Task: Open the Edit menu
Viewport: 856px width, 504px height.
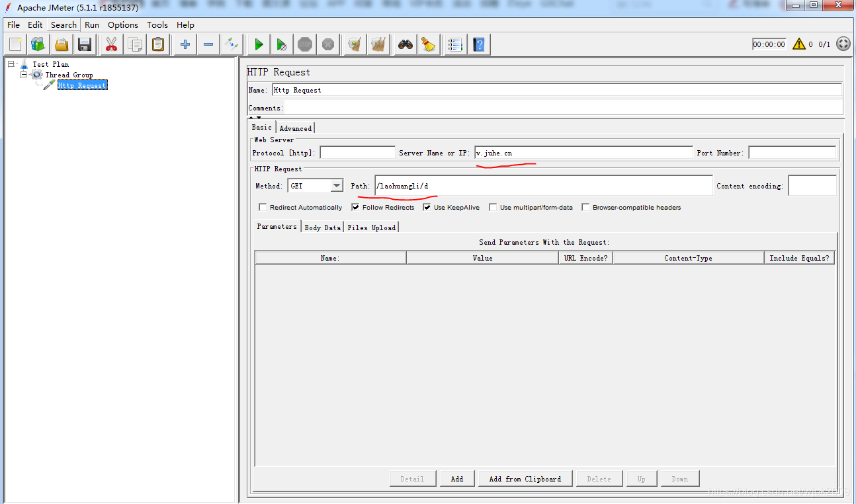Action: coord(35,25)
